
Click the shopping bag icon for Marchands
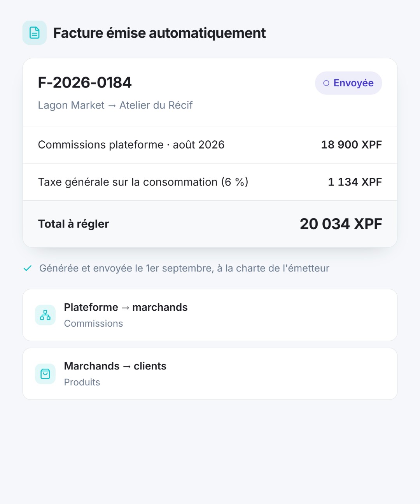(x=45, y=374)
